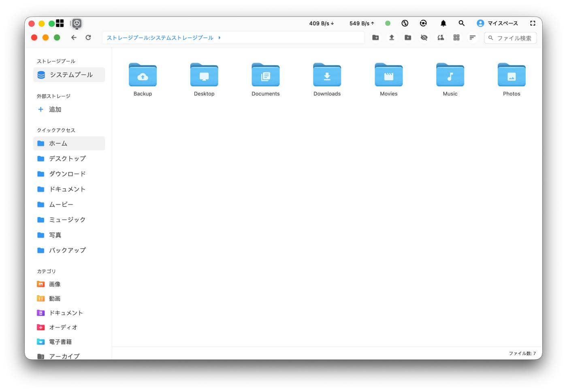
Task: Click the ファイル検索 search field
Action: click(x=510, y=38)
